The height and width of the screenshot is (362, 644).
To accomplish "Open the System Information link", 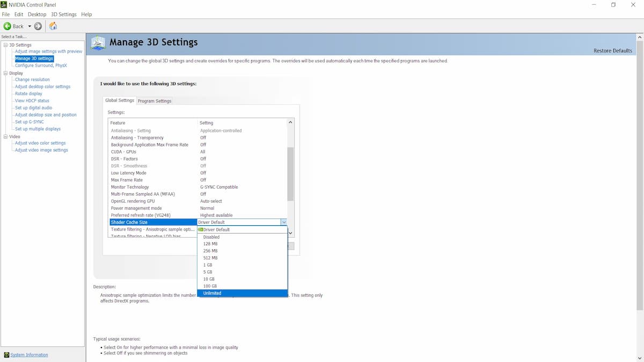I will click(29, 355).
